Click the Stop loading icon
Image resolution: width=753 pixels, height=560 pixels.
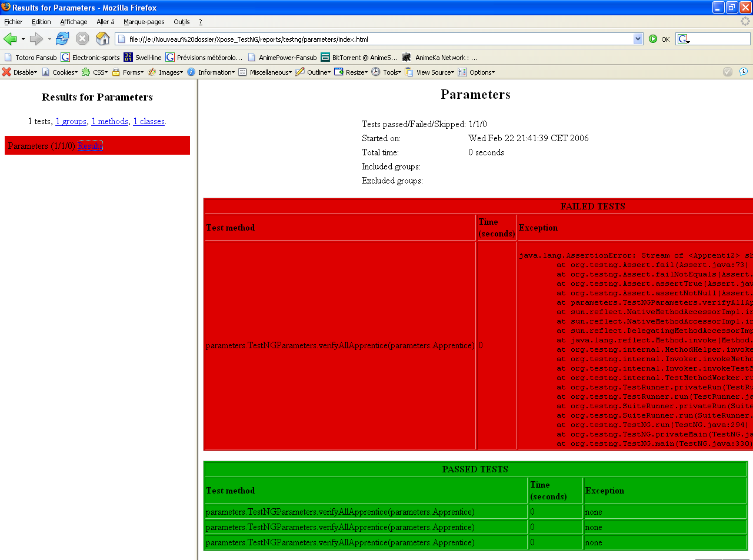(82, 39)
